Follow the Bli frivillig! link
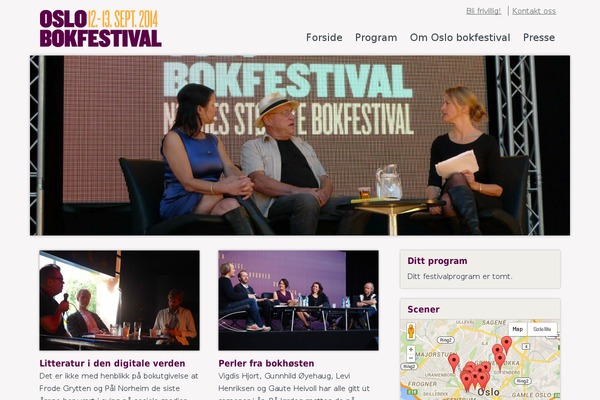 [484, 11]
